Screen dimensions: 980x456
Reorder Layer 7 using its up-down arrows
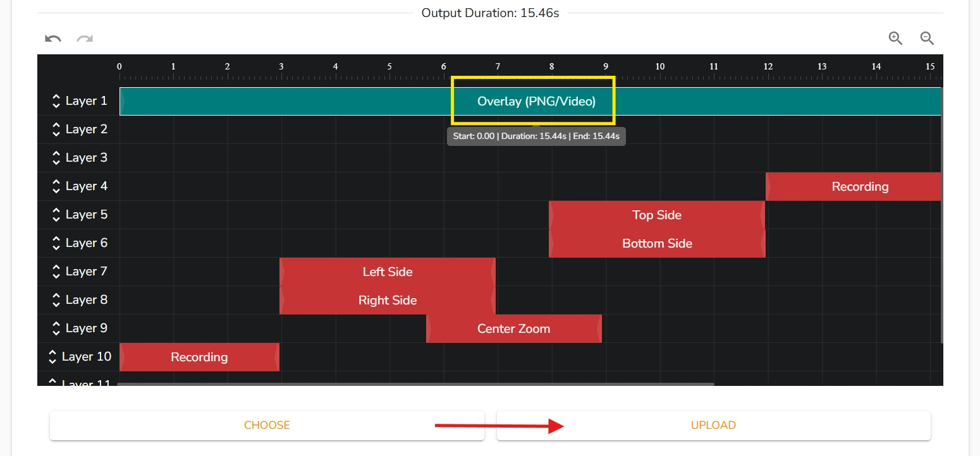pyautogui.click(x=56, y=272)
